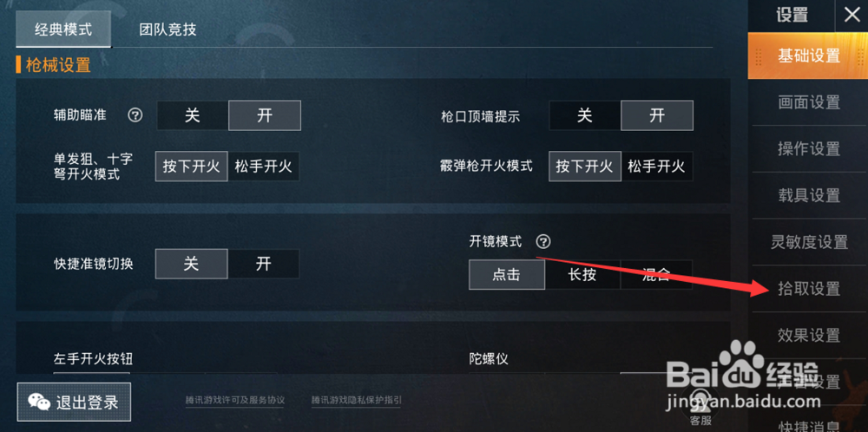Open the 腾讯游戏许可及服务协议 link
The image size is (868, 432).
click(x=234, y=401)
